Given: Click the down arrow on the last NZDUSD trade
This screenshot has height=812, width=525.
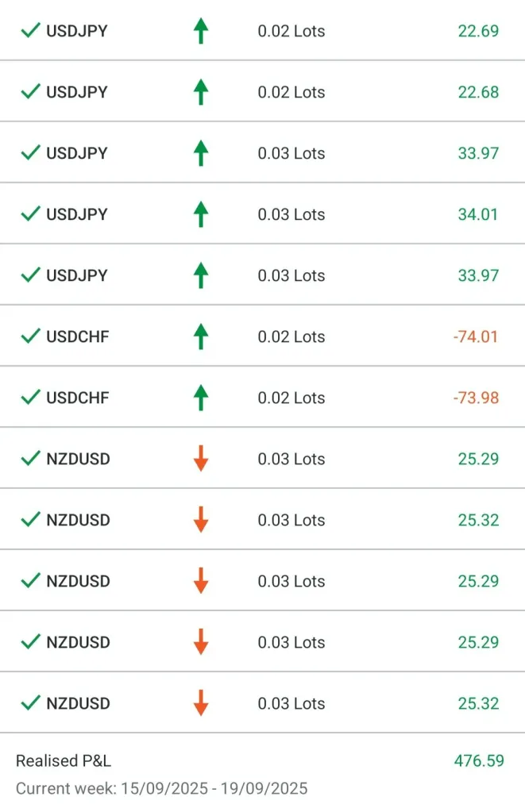Looking at the screenshot, I should tap(201, 703).
